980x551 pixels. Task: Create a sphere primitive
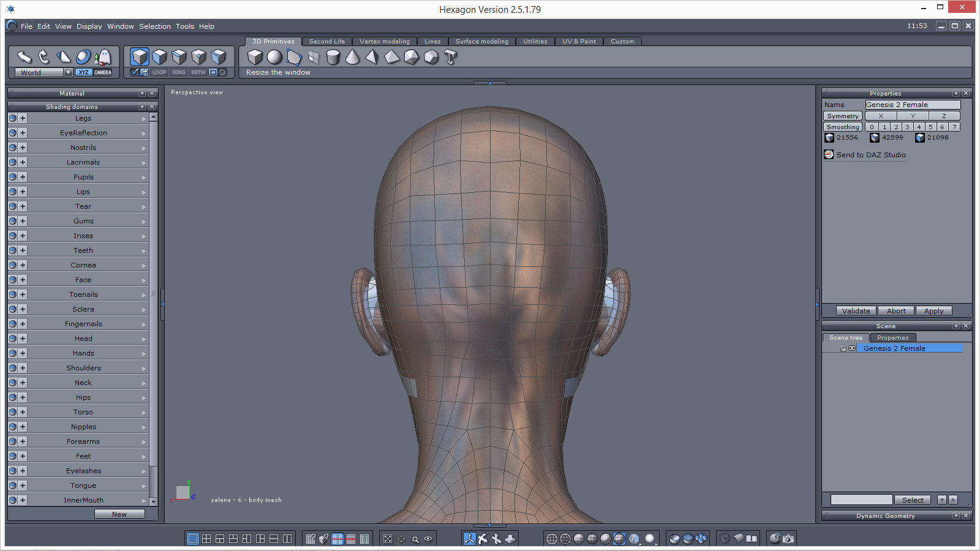274,57
